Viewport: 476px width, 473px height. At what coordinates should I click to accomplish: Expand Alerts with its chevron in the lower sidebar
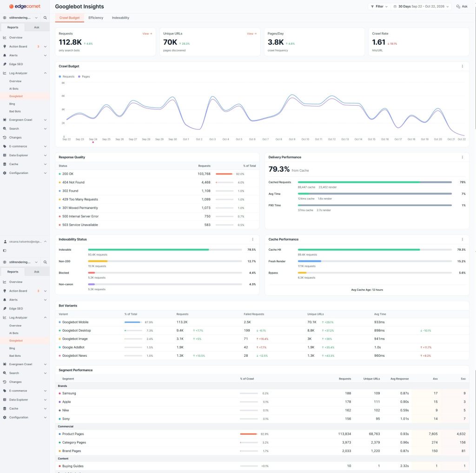[x=45, y=300]
